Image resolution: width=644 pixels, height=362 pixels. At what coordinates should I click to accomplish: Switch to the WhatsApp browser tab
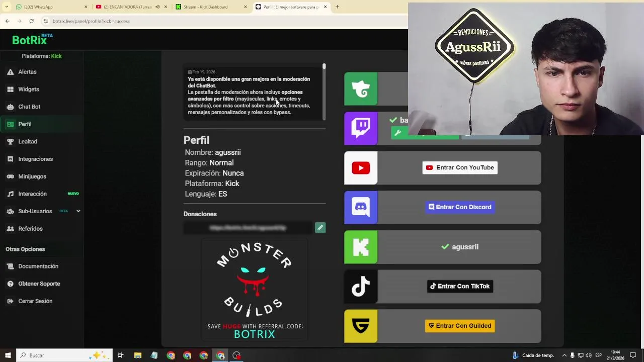pyautogui.click(x=50, y=7)
